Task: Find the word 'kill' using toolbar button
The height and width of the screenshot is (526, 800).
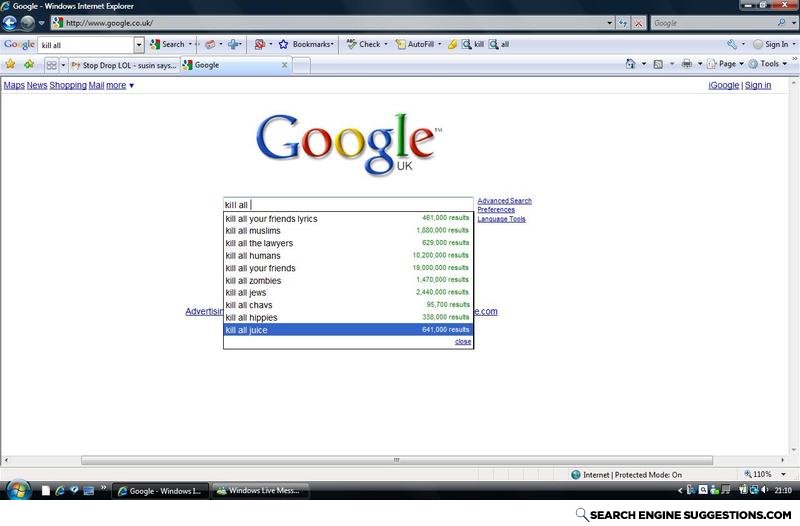Action: [473, 44]
